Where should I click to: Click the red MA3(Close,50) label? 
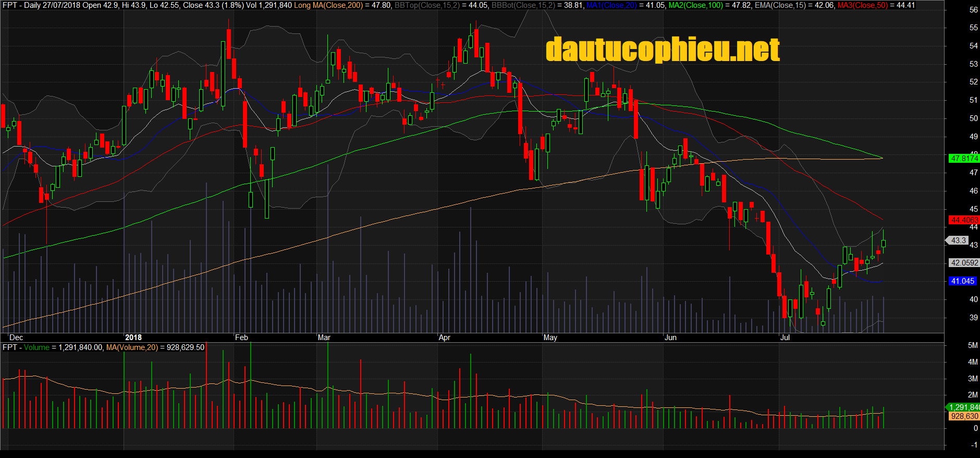pyautogui.click(x=862, y=5)
